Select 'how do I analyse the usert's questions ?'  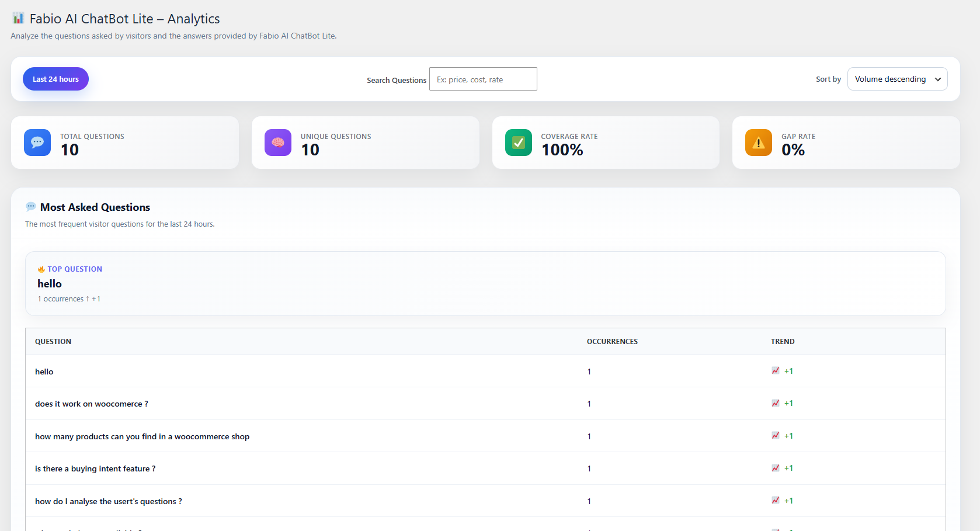pyautogui.click(x=109, y=501)
